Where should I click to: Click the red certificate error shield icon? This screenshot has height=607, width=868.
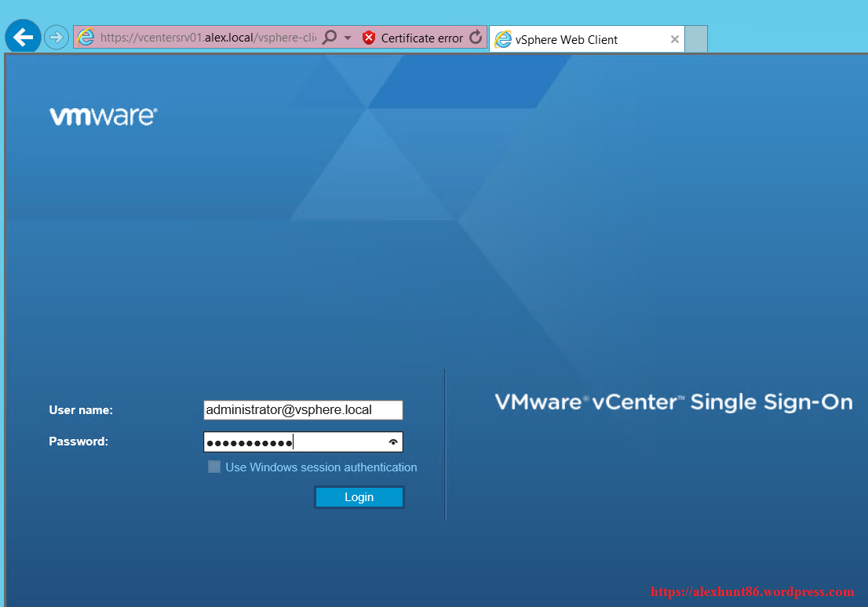tap(369, 38)
